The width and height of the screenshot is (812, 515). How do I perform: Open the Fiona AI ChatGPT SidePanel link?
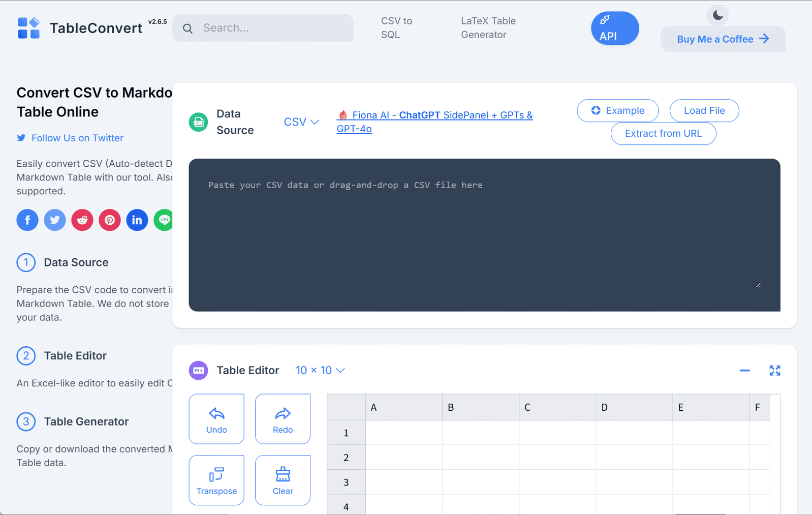click(434, 122)
